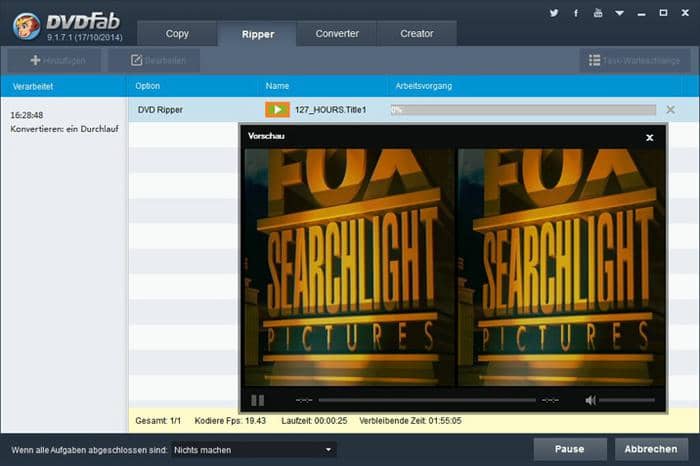The height and width of the screenshot is (466, 700).
Task: Pause the preview playback
Action: click(x=257, y=400)
